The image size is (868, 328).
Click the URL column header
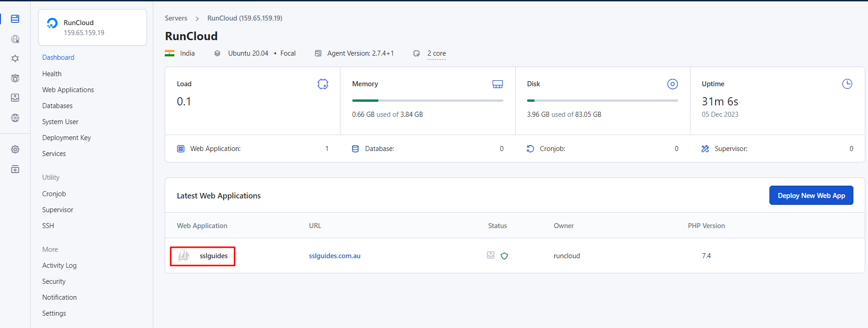coord(315,226)
